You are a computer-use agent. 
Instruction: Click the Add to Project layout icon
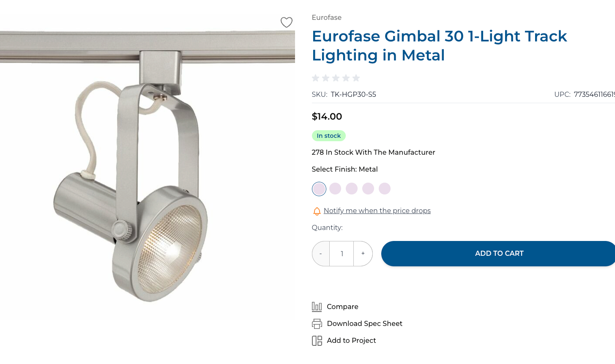pos(317,341)
